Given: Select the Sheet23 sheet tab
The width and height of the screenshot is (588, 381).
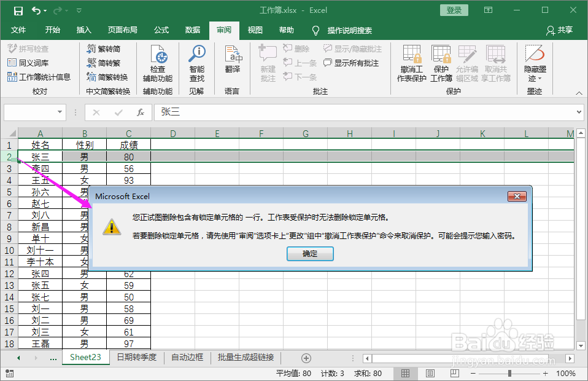Looking at the screenshot, I should tap(85, 358).
